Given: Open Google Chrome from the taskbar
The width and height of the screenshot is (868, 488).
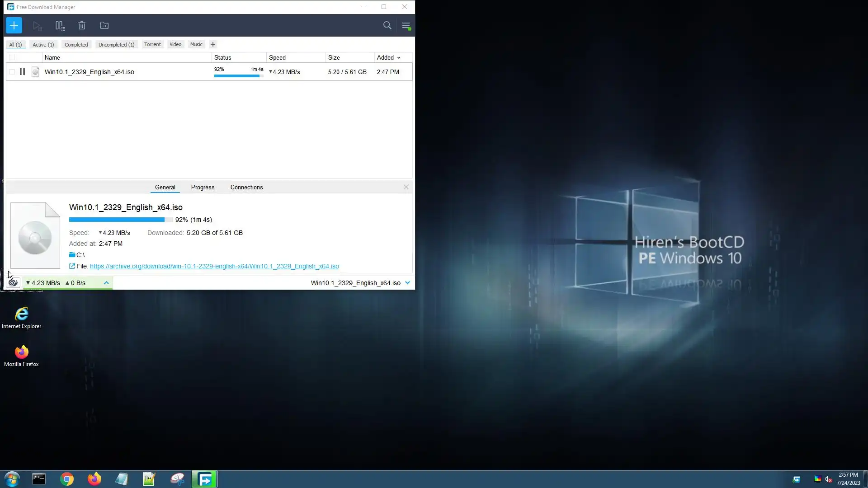Looking at the screenshot, I should (x=67, y=479).
